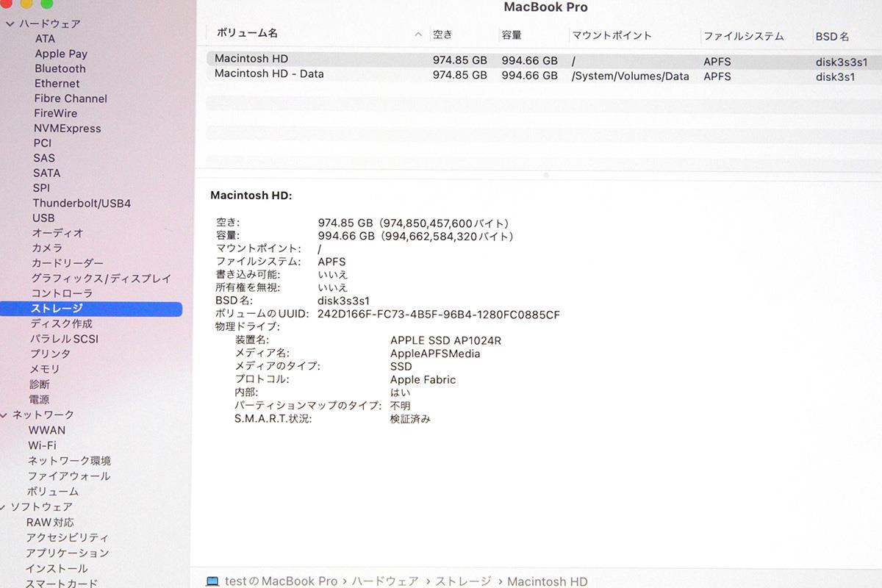The image size is (882, 588).
Task: Sort by 空き column header
Action: coord(442,35)
